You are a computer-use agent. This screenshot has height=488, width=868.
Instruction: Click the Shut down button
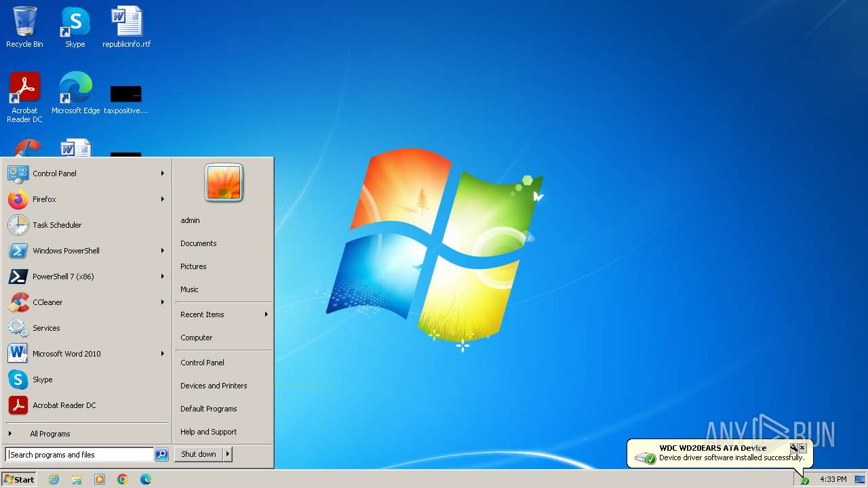click(199, 454)
